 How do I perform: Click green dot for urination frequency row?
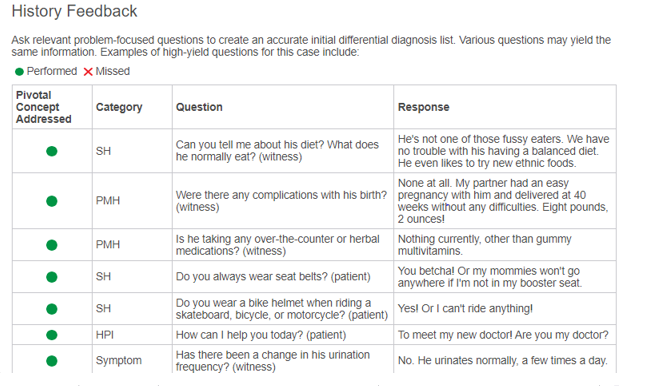[x=52, y=361]
